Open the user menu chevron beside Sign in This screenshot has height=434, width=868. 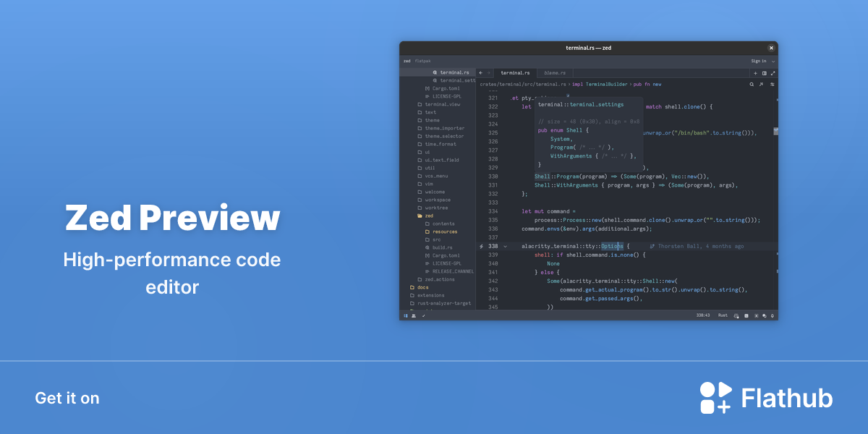(x=773, y=61)
